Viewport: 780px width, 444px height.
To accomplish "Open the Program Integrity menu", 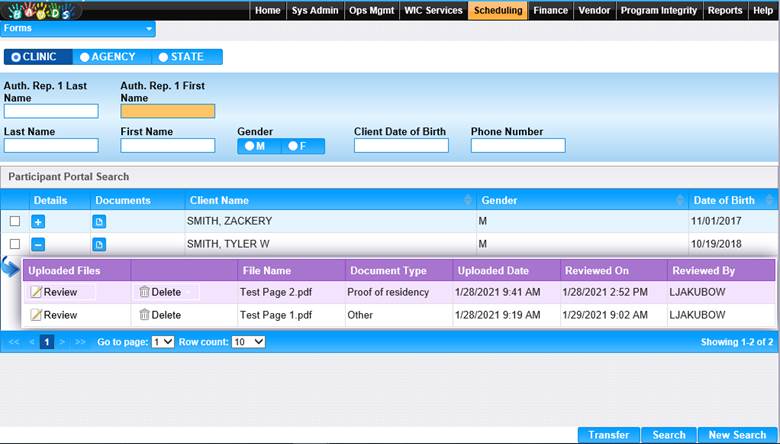I will click(659, 10).
